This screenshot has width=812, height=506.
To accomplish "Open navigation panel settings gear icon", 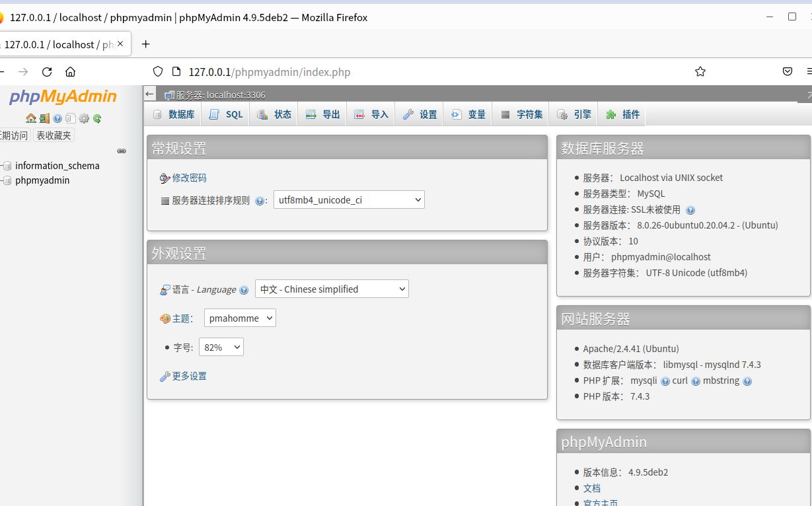I will pos(84,119).
